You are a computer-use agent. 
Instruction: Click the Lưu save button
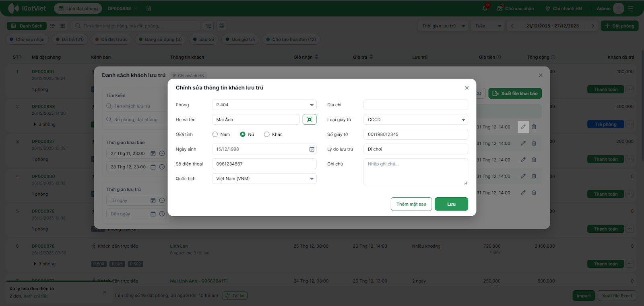451,204
